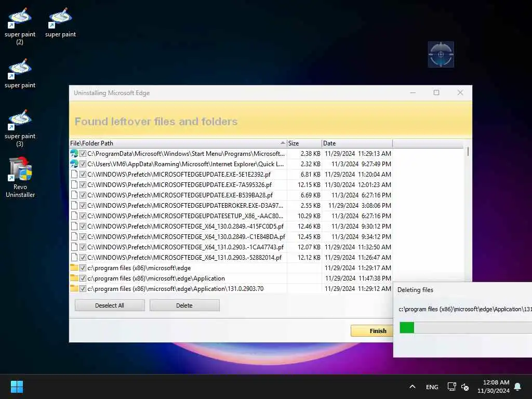Click the Edge icon on the Quick L... row

pos(74,164)
